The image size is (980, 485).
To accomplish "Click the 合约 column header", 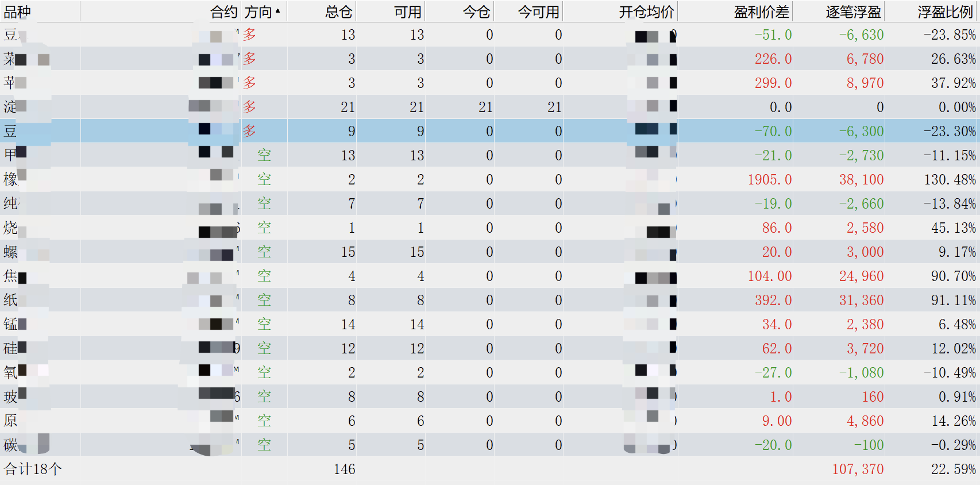I will tap(223, 11).
